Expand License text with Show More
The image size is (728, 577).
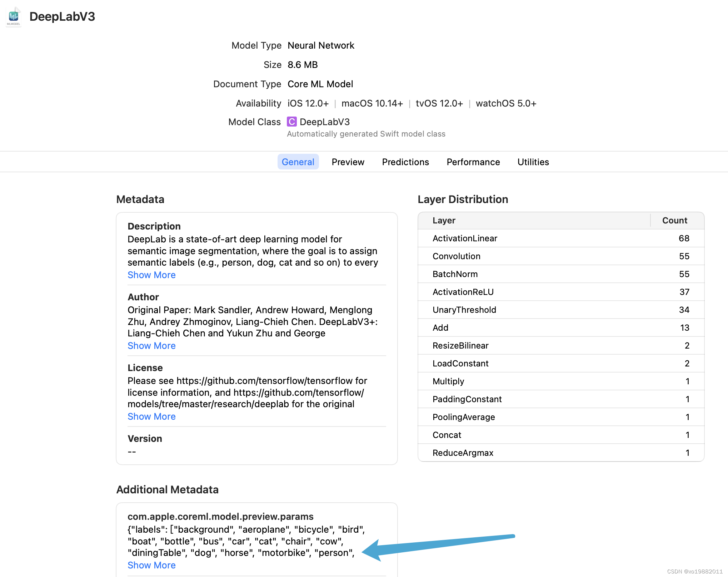click(151, 416)
